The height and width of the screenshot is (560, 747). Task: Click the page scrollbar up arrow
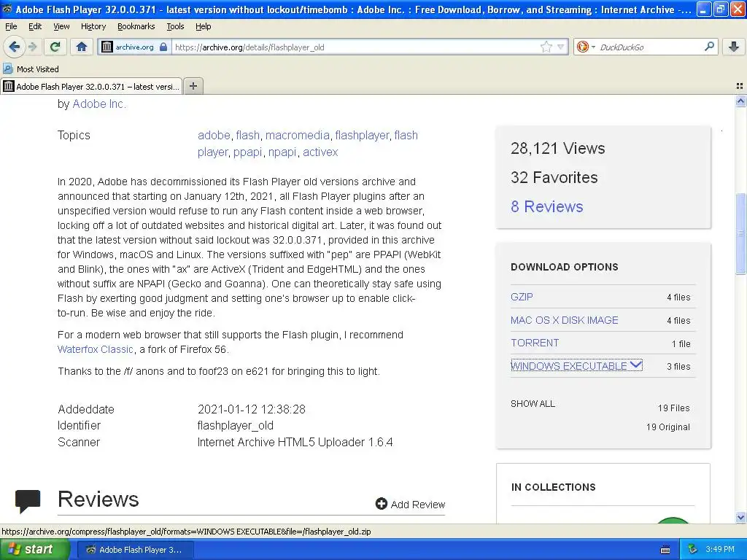click(740, 101)
